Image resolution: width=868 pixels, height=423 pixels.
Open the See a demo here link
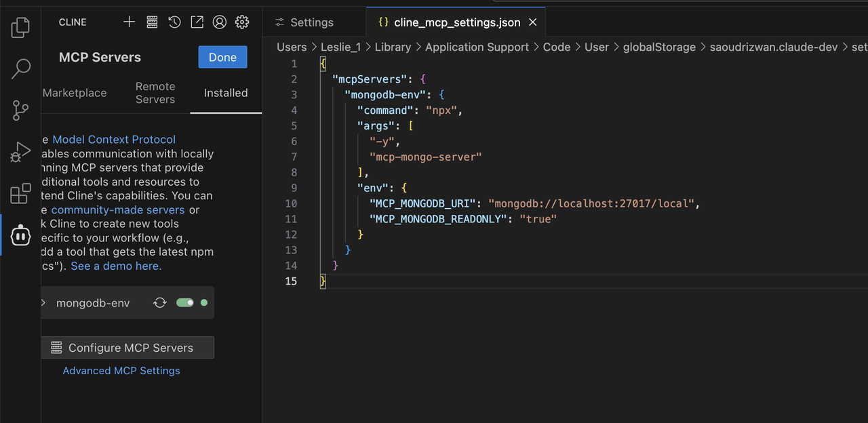click(x=116, y=266)
